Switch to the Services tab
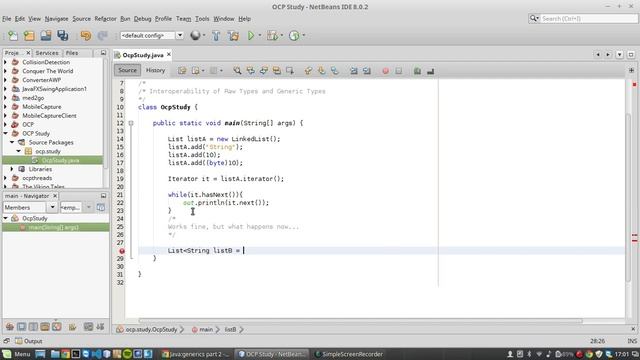 click(x=47, y=53)
